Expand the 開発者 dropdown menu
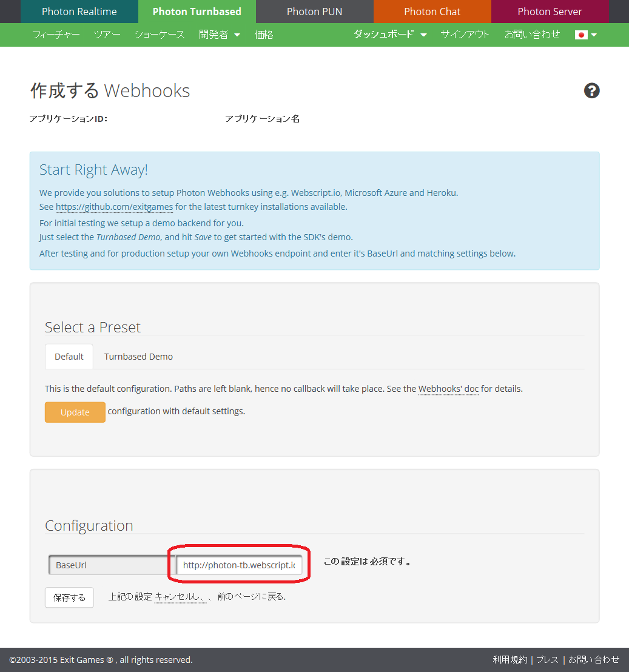The width and height of the screenshot is (629, 672). coord(219,35)
